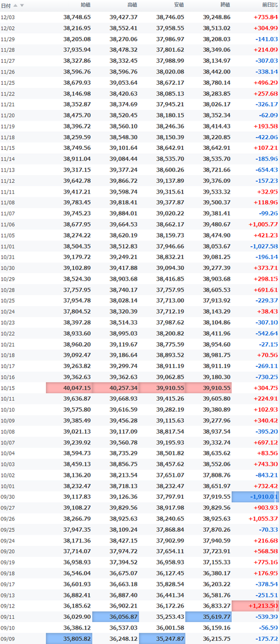Select the 11/08 date label
Viewport: 280px width, 644px height.
pos(7,202)
